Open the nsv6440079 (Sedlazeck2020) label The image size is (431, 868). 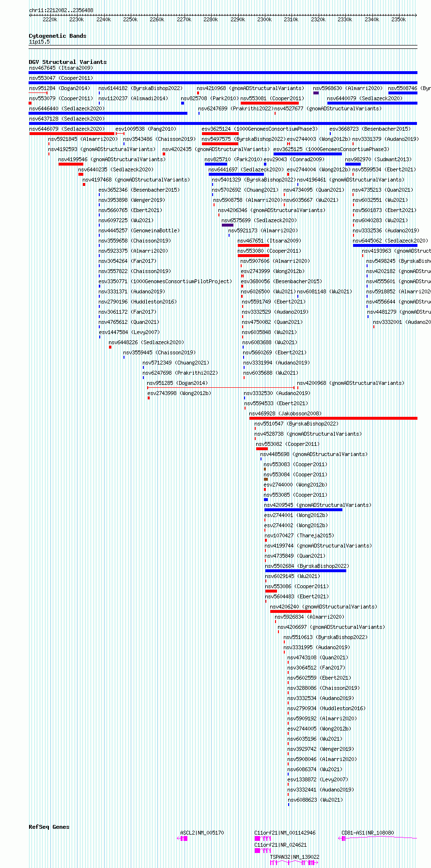[x=365, y=98]
